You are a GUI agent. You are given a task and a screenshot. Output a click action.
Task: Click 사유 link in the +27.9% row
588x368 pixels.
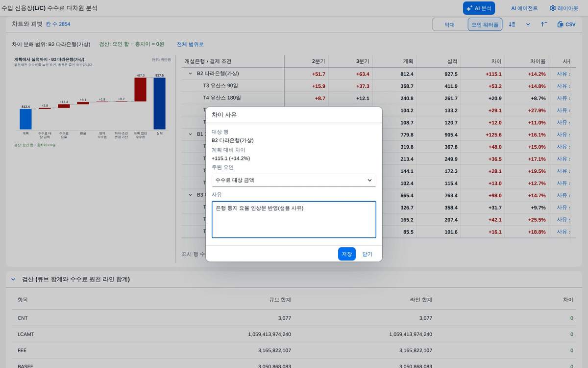click(x=563, y=110)
